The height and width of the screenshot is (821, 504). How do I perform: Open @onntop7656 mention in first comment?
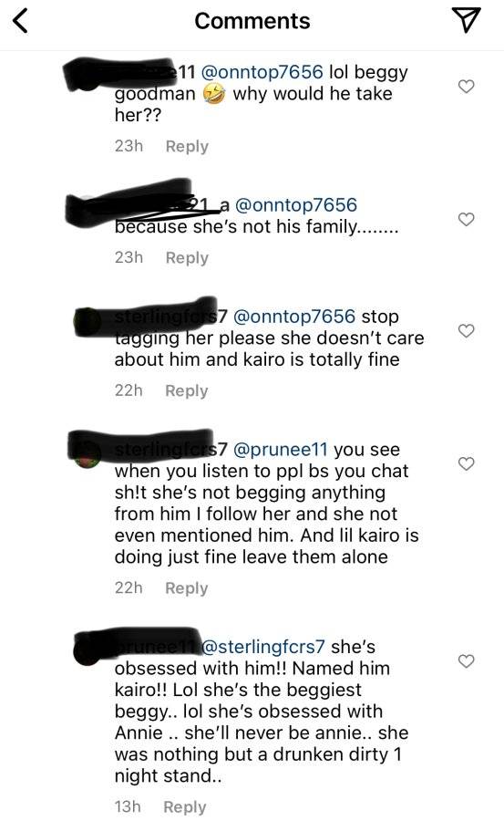262,72
